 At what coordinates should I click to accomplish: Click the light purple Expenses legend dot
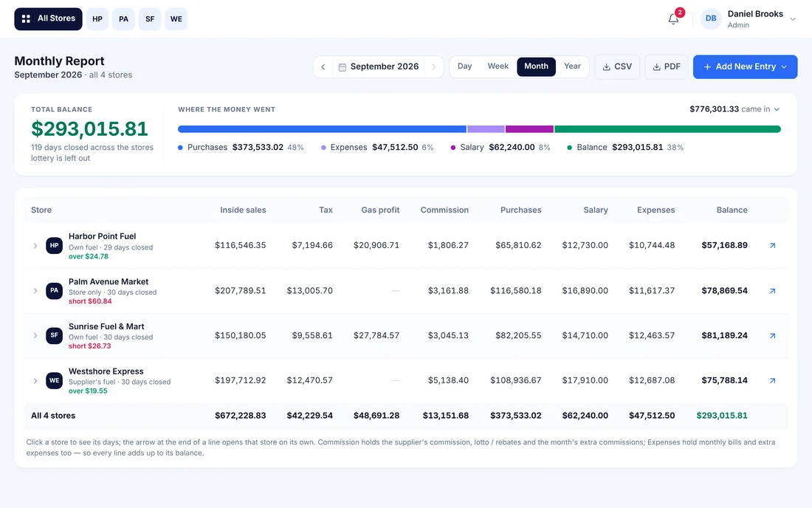(x=323, y=148)
